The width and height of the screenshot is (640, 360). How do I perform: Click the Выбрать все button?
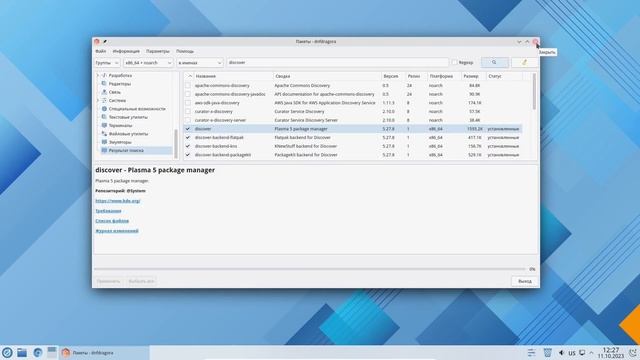[x=141, y=281]
